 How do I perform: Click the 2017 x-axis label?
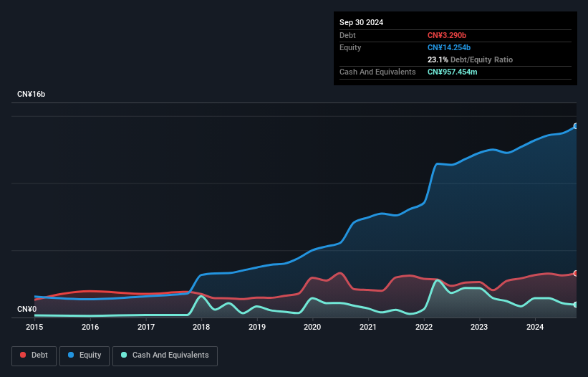pos(146,327)
